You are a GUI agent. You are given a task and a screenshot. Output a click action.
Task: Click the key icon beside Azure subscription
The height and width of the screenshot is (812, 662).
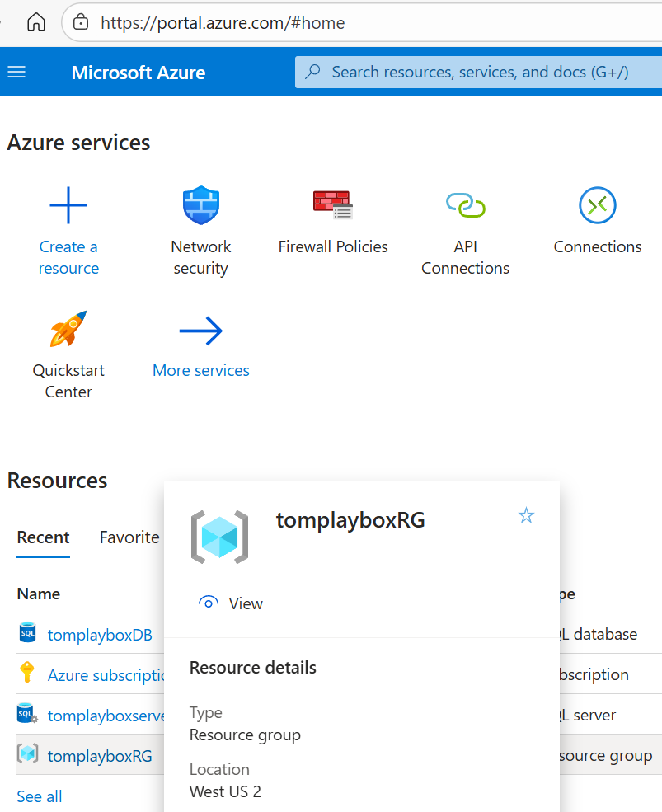(x=27, y=673)
